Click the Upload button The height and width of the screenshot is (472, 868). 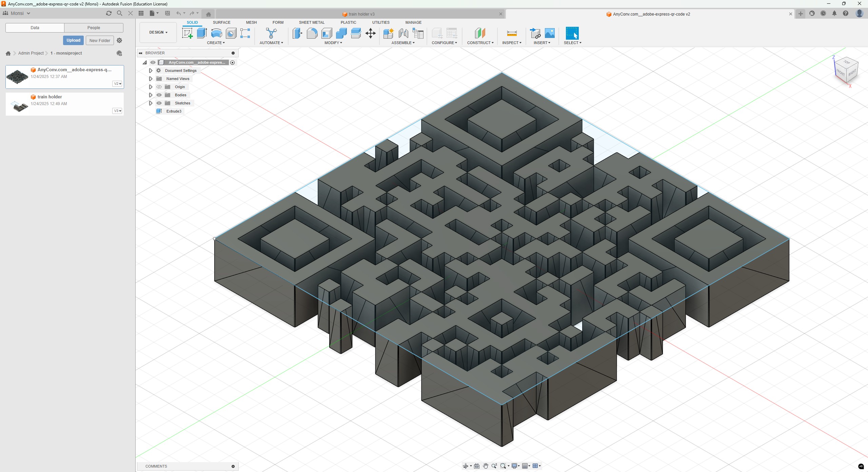73,40
